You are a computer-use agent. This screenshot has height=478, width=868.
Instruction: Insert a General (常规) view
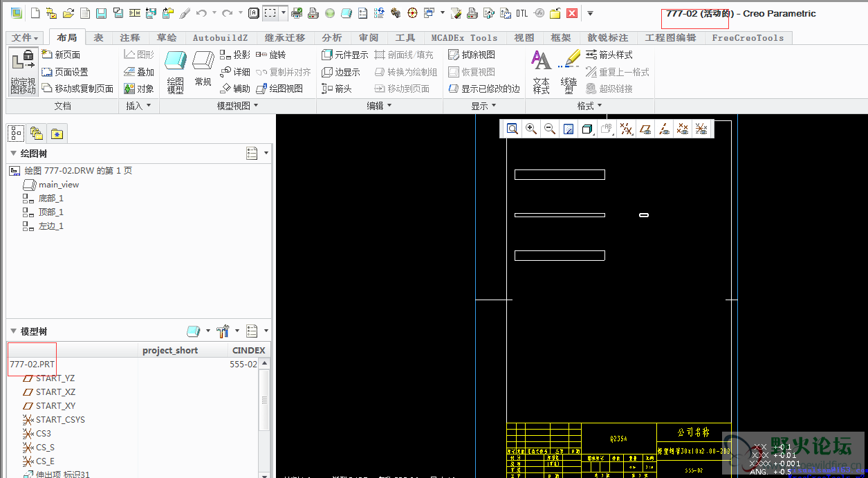(x=203, y=70)
